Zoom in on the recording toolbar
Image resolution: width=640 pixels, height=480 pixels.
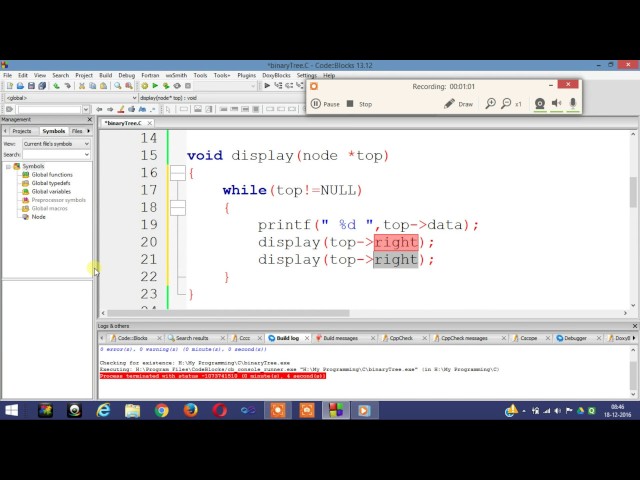(490, 104)
